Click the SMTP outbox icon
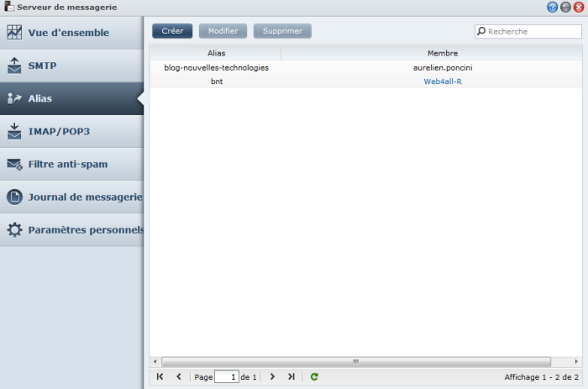 point(14,66)
